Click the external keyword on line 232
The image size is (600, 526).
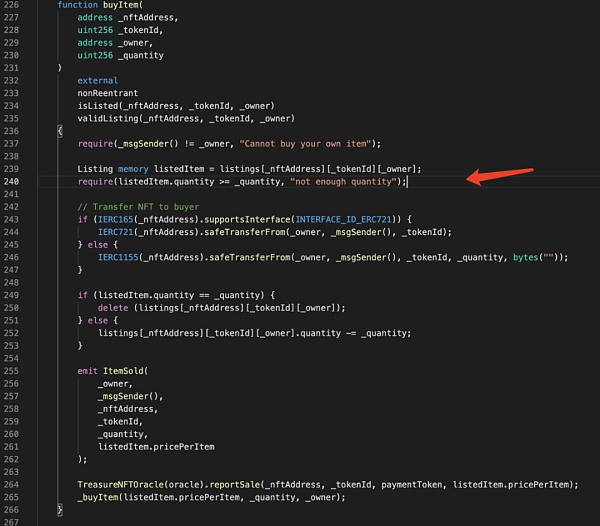(98, 81)
